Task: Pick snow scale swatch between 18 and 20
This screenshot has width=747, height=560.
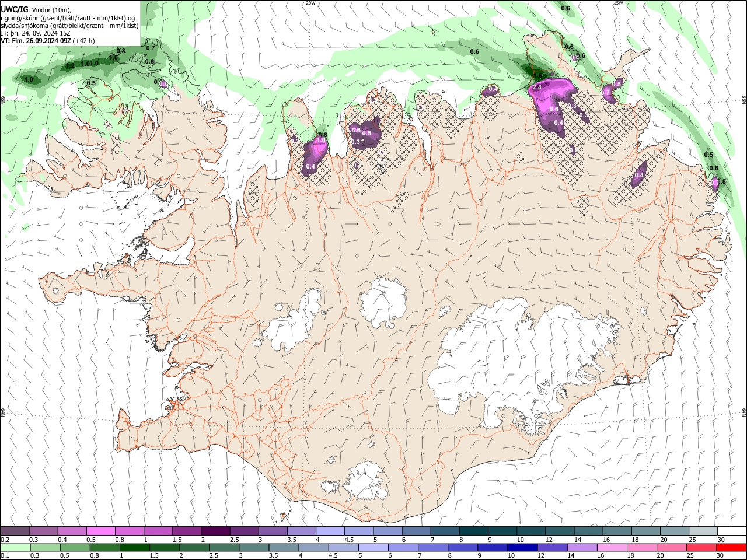Action: tap(645, 531)
